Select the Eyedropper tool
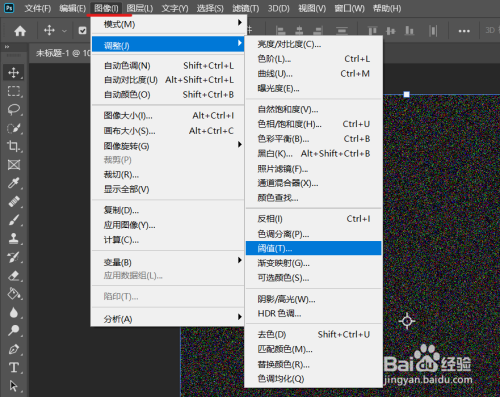The width and height of the screenshot is (500, 397). click(x=14, y=183)
